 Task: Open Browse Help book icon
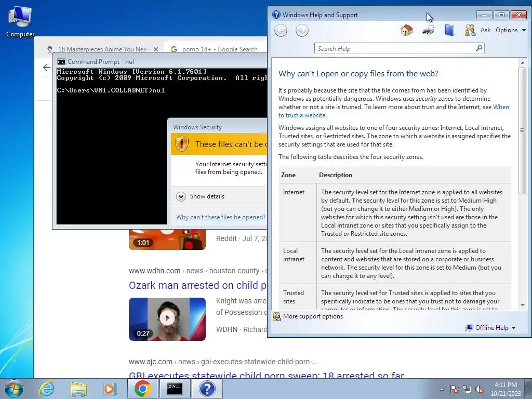point(449,30)
